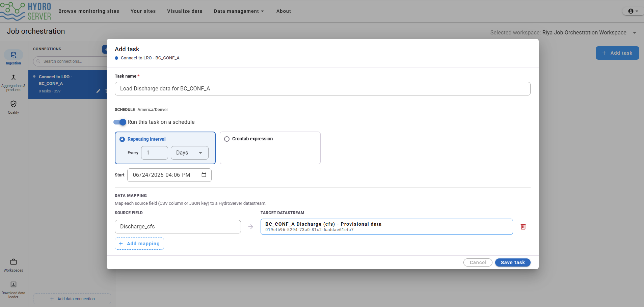This screenshot has height=307, width=644.
Task: Open the Quality sidebar section
Action: pyautogui.click(x=14, y=107)
